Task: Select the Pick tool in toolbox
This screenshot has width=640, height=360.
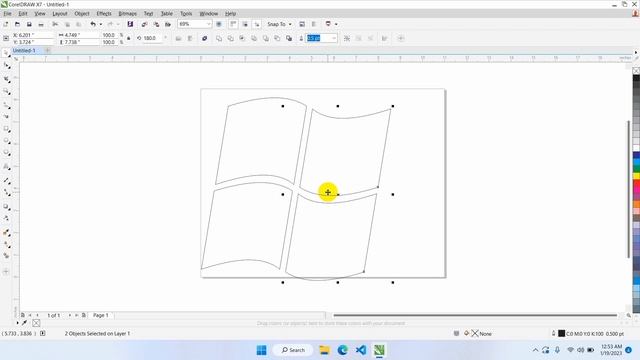Action: click(6, 53)
